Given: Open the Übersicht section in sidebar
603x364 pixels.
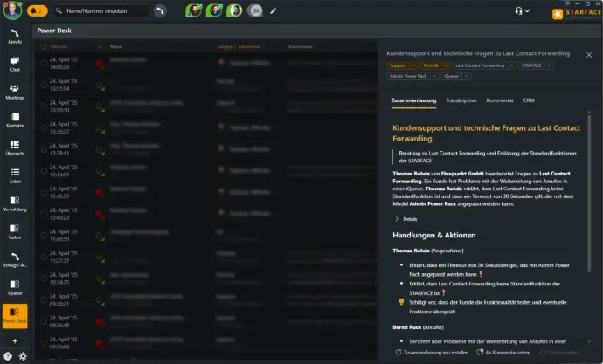Looking at the screenshot, I should click(x=15, y=148).
